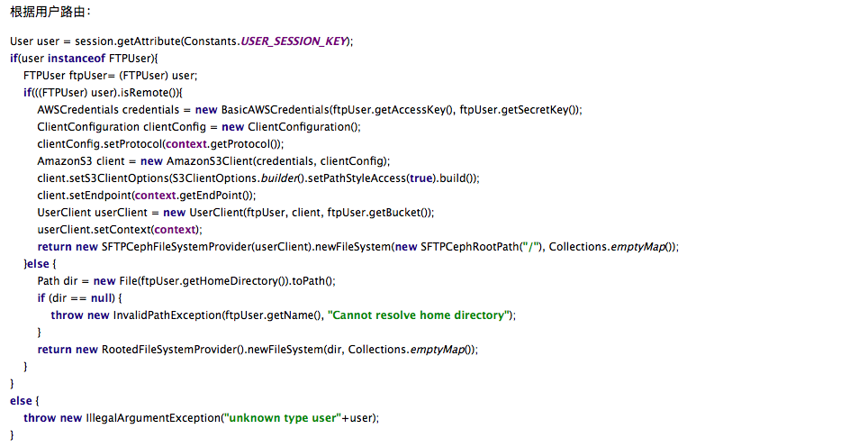Click the instanceof keyword
This screenshot has width=868, height=447.
[77, 59]
